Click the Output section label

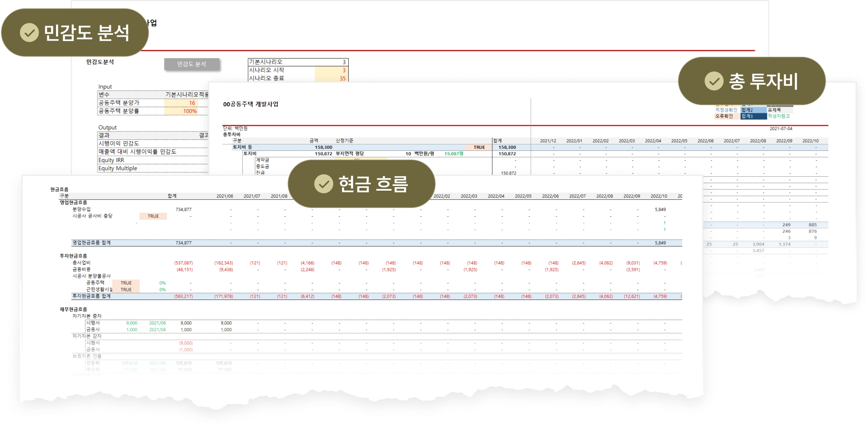tap(107, 127)
